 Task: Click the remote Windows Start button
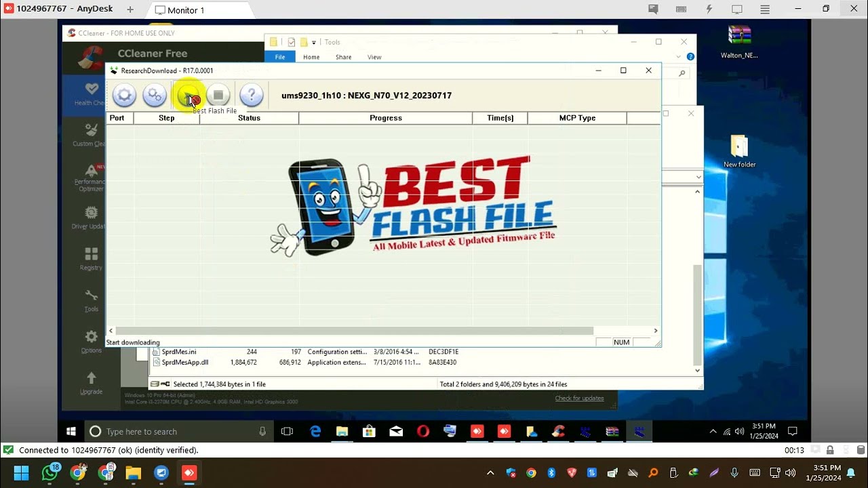pyautogui.click(x=71, y=431)
